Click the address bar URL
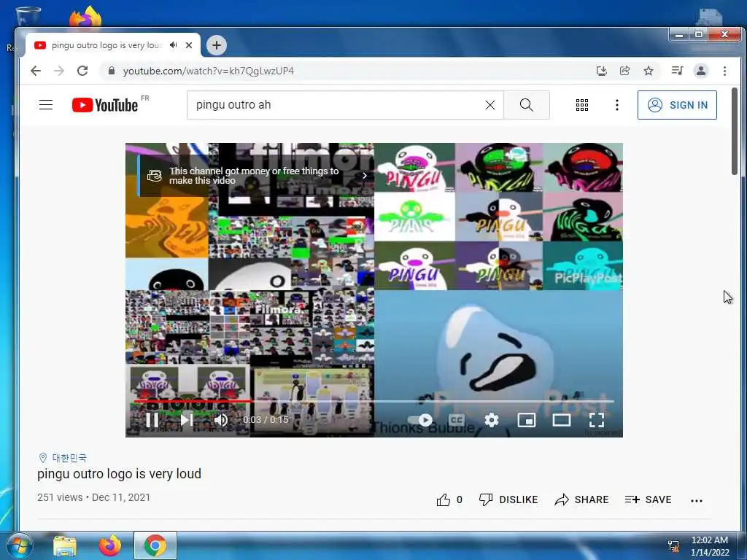This screenshot has width=747, height=560. pyautogui.click(x=208, y=71)
